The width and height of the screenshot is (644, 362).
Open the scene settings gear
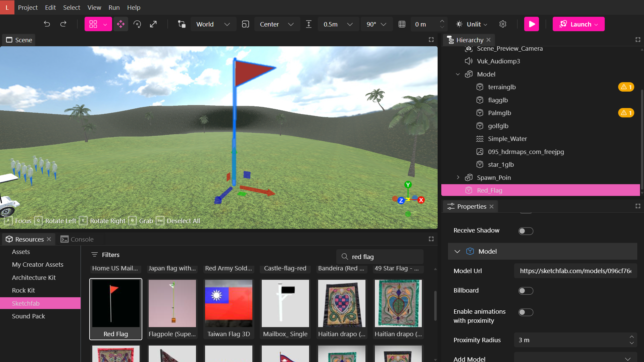(503, 24)
